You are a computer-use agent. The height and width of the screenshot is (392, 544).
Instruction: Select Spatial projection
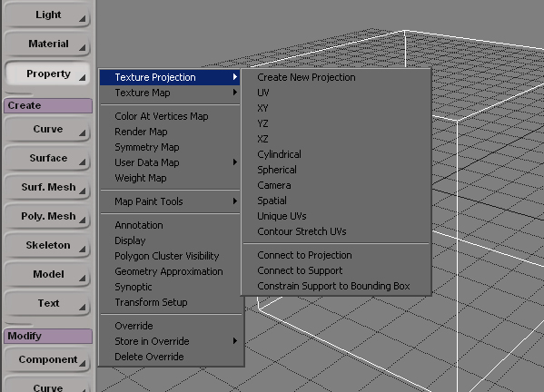(x=336, y=201)
